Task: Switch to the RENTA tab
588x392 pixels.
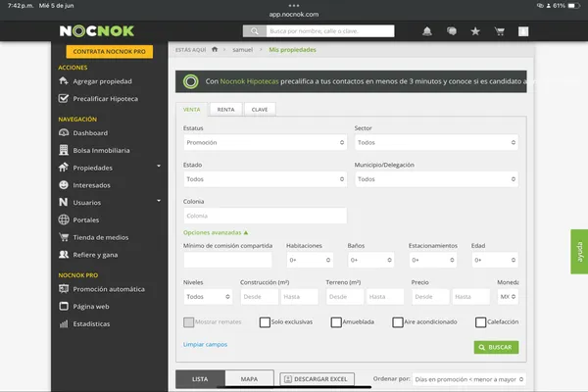Action: click(225, 110)
